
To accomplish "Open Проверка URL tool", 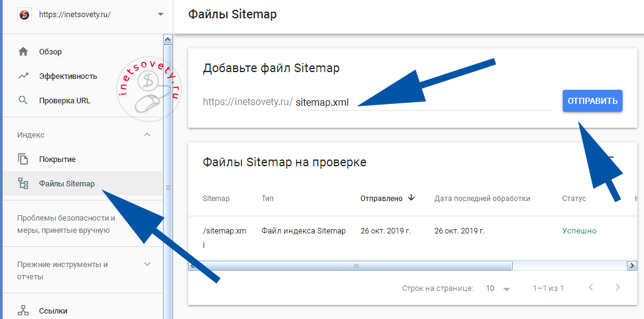I will pyautogui.click(x=65, y=101).
